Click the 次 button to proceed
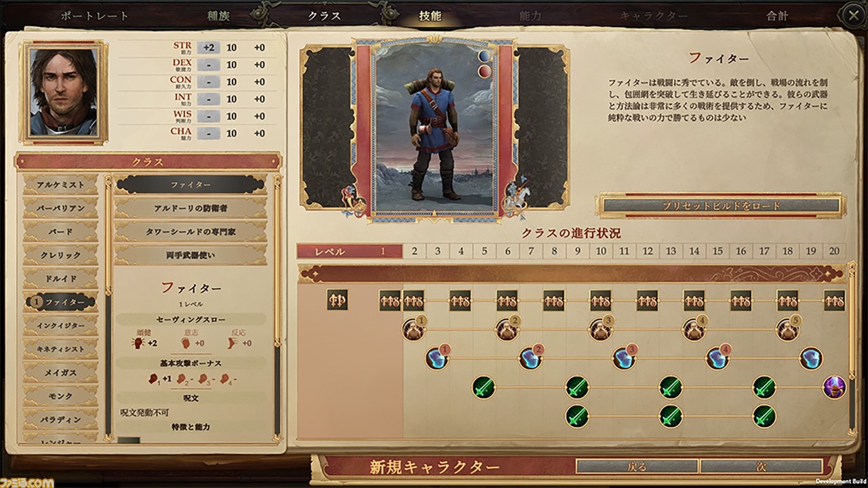 761,466
